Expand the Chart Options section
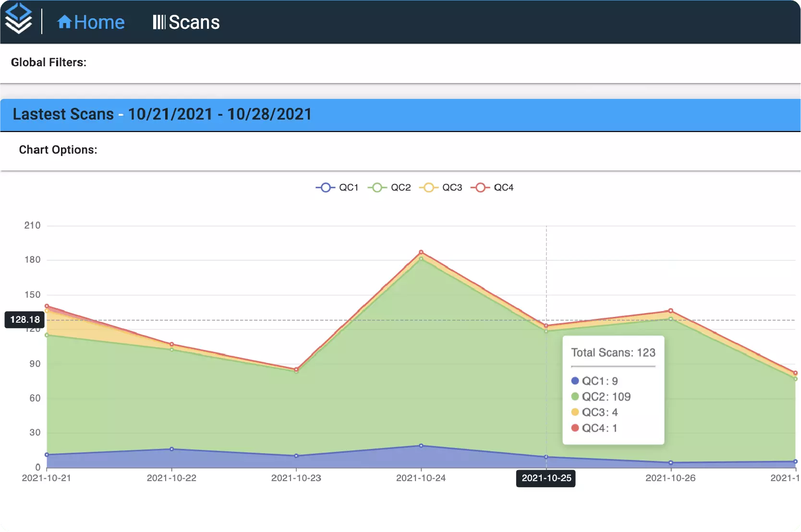 tap(58, 149)
